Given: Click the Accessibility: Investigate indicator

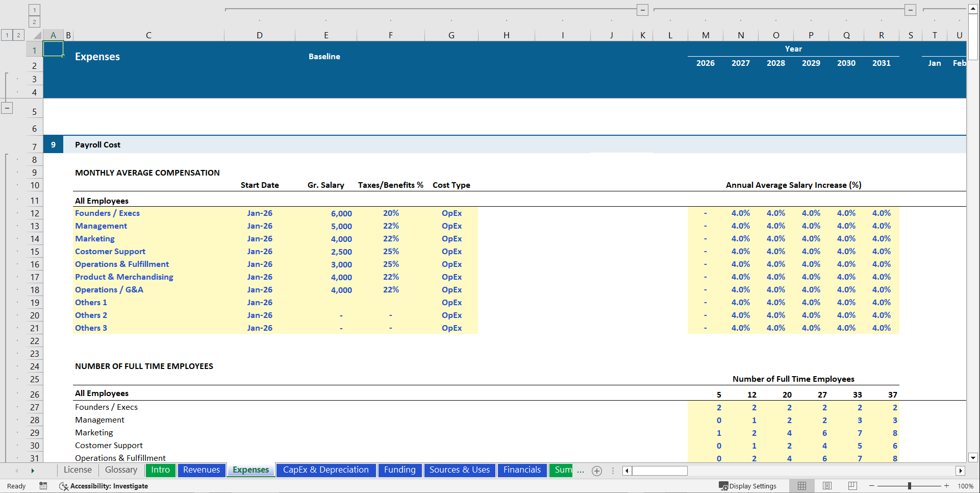Looking at the screenshot, I should [x=104, y=486].
